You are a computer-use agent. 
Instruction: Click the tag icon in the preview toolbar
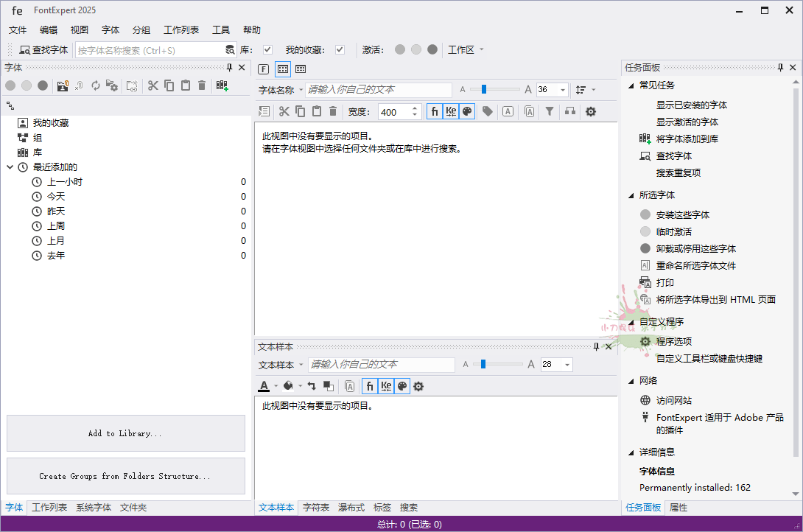click(487, 111)
